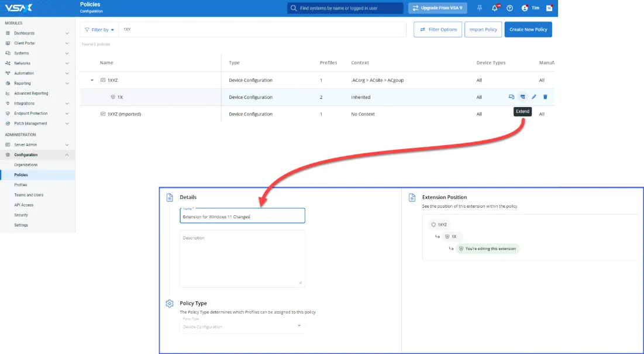
Task: Open the Filter by dropdown
Action: pos(99,30)
